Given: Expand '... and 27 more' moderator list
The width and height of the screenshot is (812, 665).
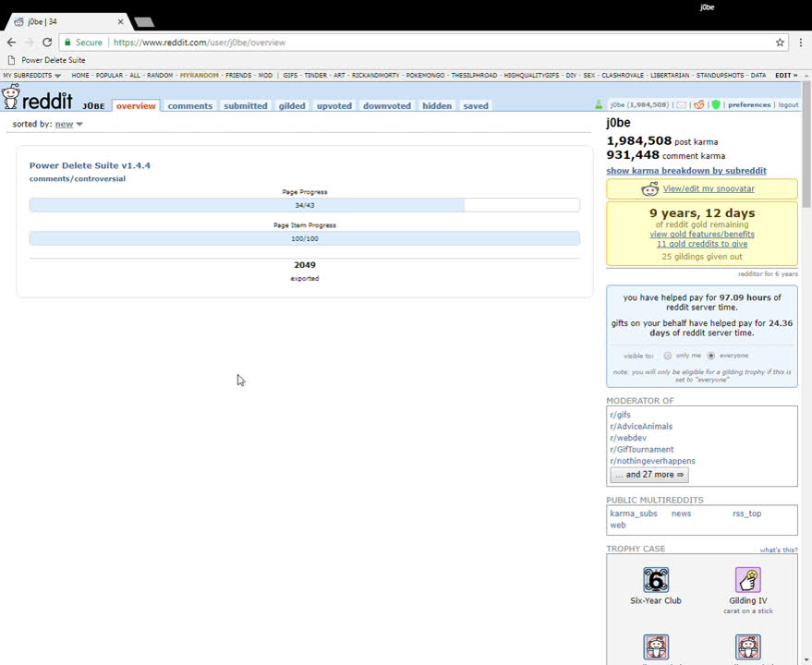Looking at the screenshot, I should (x=648, y=475).
